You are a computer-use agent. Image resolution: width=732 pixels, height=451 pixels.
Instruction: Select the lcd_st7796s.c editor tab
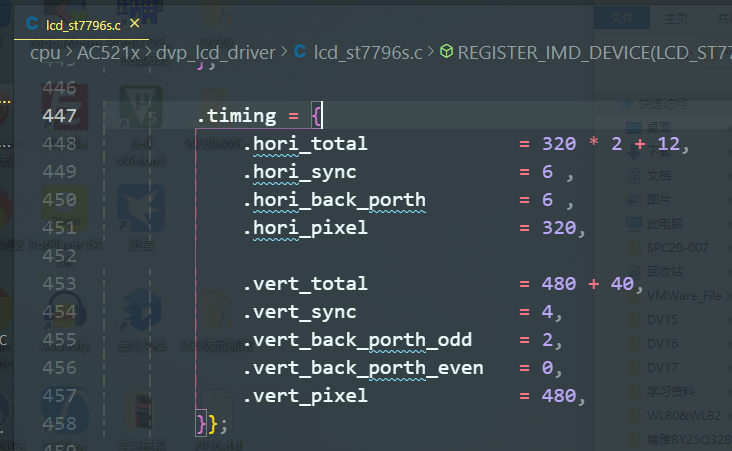pyautogui.click(x=82, y=24)
